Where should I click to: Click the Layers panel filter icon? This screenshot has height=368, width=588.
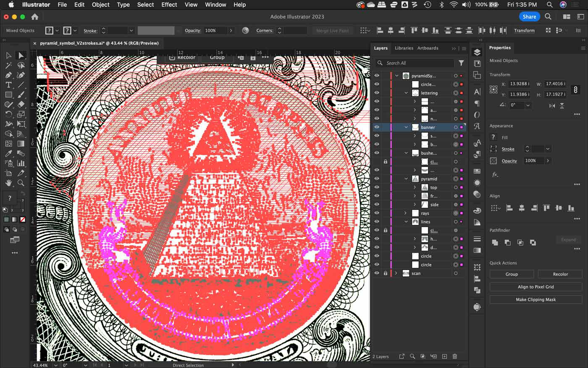(461, 63)
